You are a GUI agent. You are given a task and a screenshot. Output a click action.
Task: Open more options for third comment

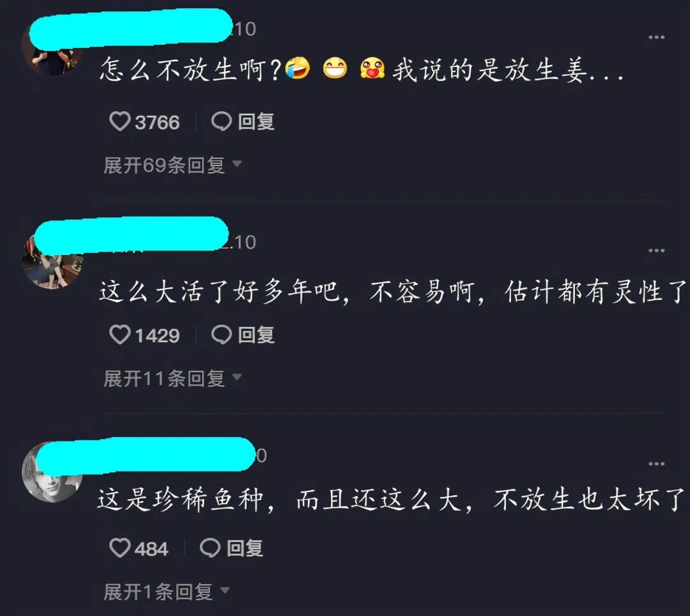pyautogui.click(x=656, y=464)
